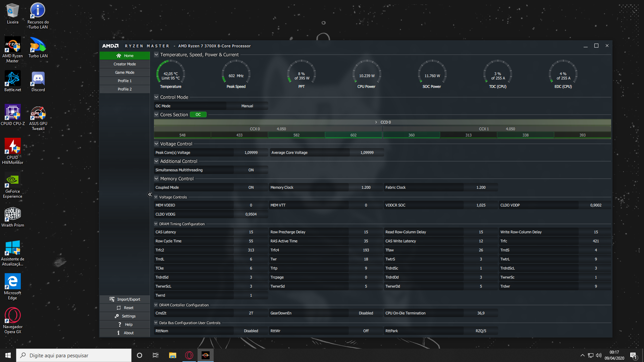Viewport: 644px width, 362px height.
Task: Select Home tab in sidebar
Action: pyautogui.click(x=125, y=56)
